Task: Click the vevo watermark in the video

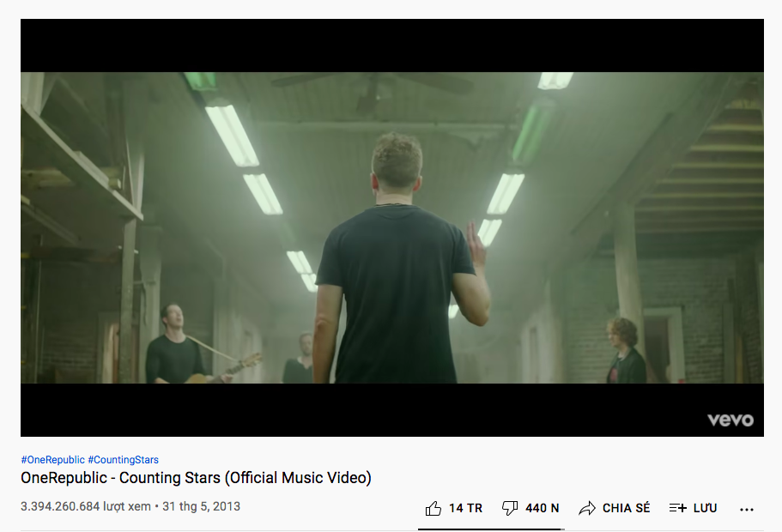Action: coord(730,420)
